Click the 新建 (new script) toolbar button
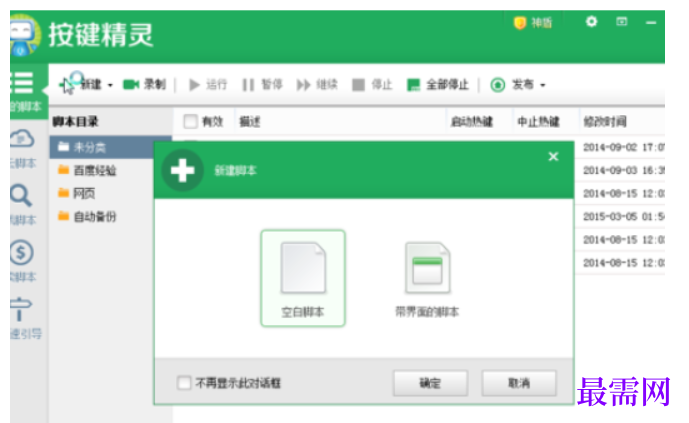The image size is (689, 423). tap(81, 84)
